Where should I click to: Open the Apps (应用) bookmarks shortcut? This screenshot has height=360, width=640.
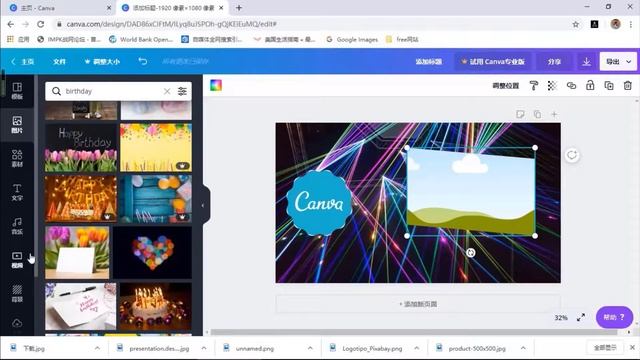coord(18,39)
